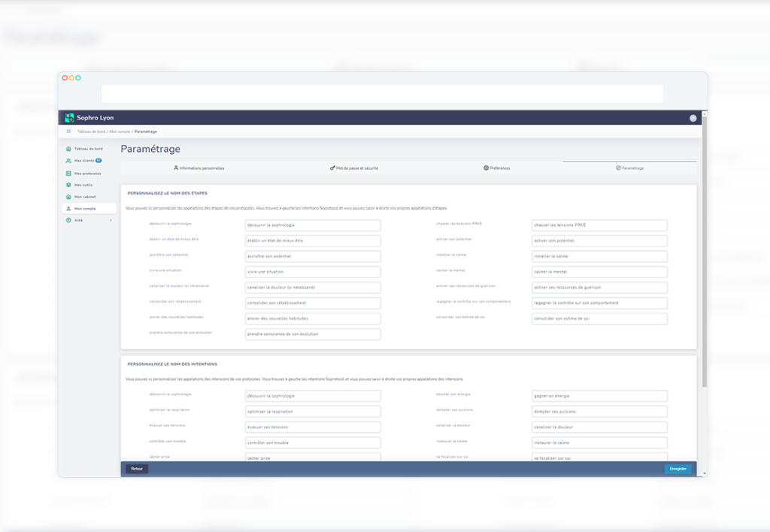Toggle the hamburger sidebar menu icon

tap(68, 131)
